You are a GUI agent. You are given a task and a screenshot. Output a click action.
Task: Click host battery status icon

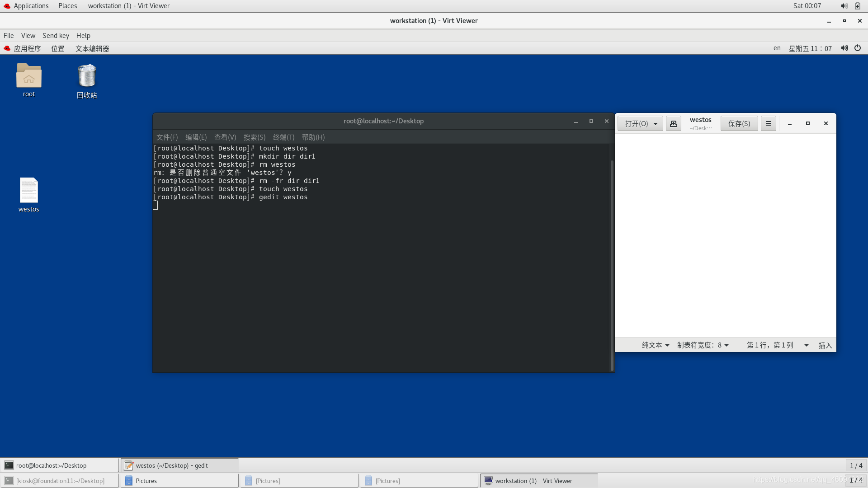(858, 6)
